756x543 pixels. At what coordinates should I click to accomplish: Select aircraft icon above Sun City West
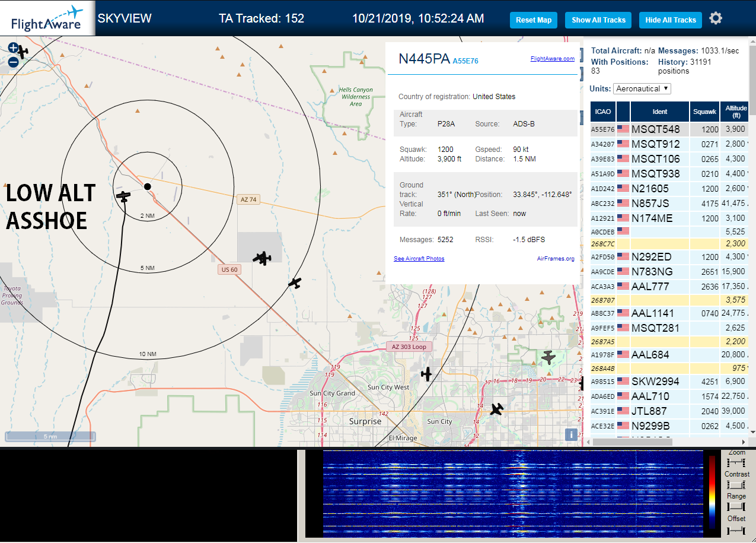(x=426, y=374)
